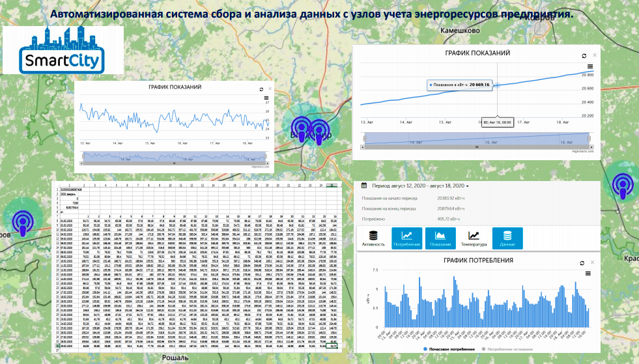Click right navigator handle of fluctuating chart
The image size is (639, 364).
265,156
